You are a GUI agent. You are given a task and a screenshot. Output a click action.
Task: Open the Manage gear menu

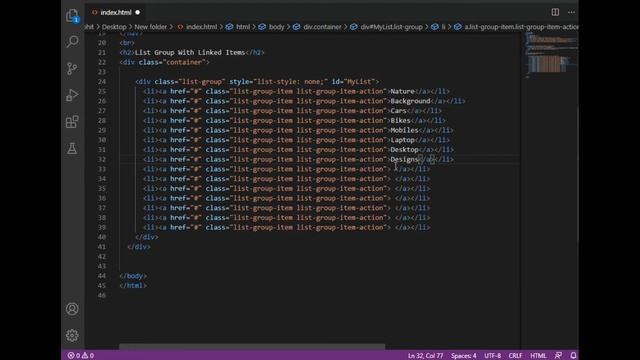(x=72, y=335)
